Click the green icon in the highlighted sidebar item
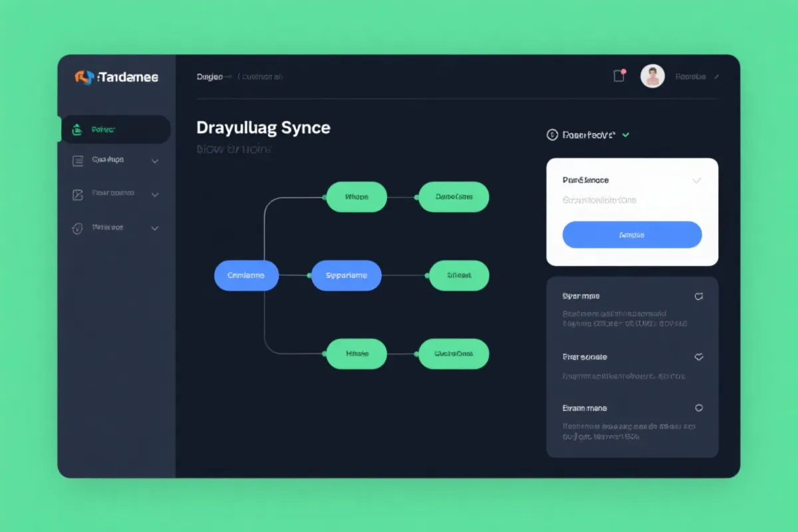Viewport: 798px width, 532px height. tap(77, 130)
